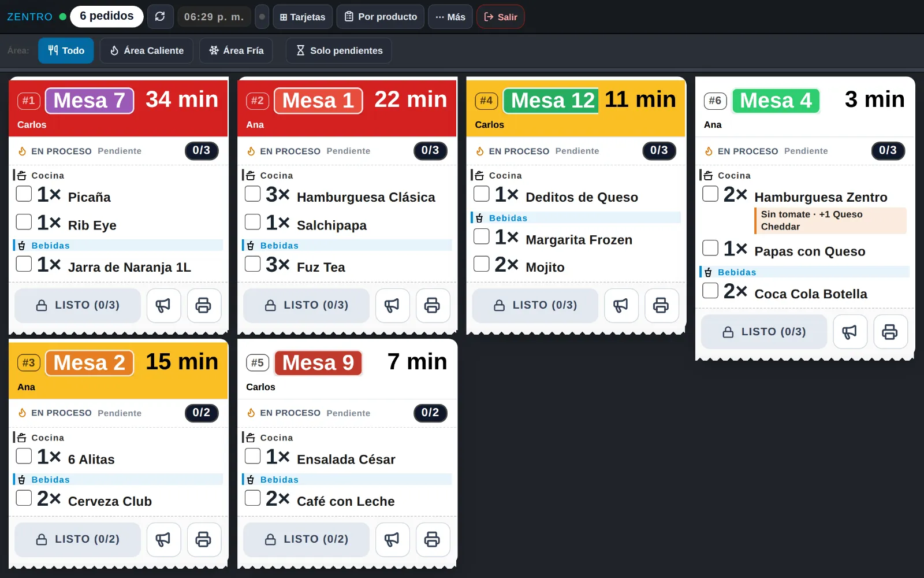The height and width of the screenshot is (578, 924).
Task: Check Margarita Frozen item
Action: click(481, 236)
